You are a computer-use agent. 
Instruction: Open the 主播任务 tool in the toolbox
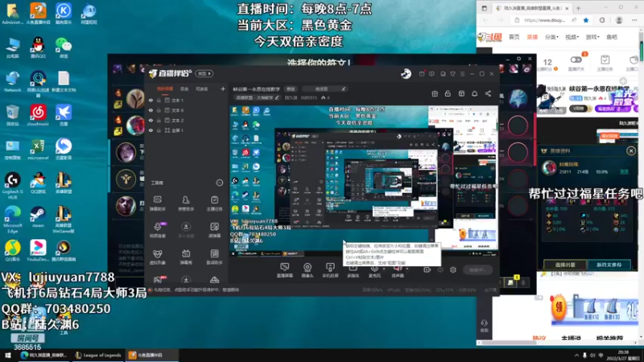click(x=214, y=204)
